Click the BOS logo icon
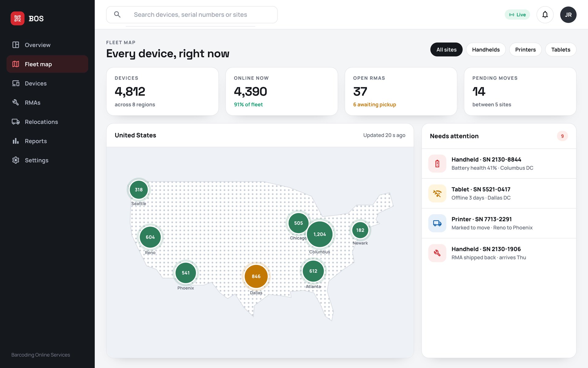 [x=17, y=18]
